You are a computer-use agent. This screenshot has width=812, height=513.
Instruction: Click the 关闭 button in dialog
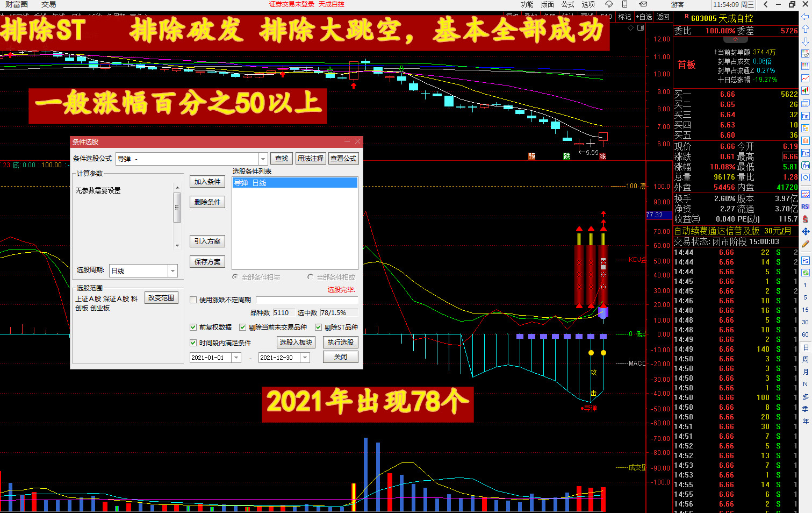[x=341, y=357]
